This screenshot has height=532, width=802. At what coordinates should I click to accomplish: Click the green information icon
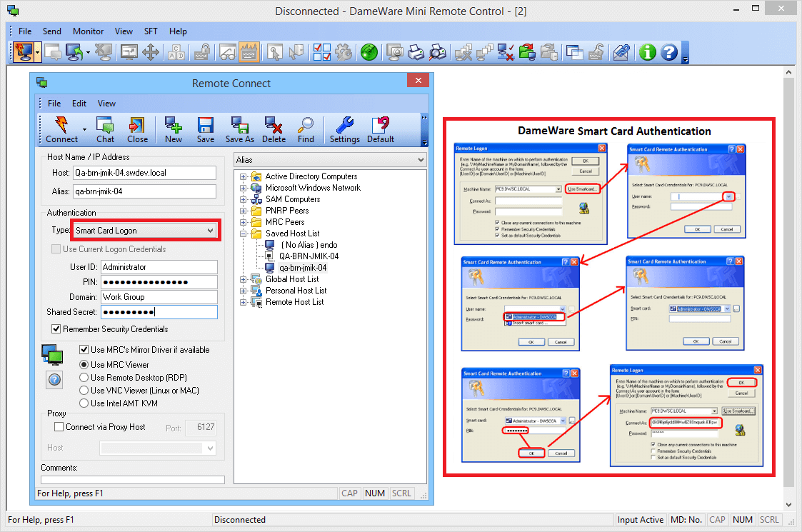tap(648, 52)
